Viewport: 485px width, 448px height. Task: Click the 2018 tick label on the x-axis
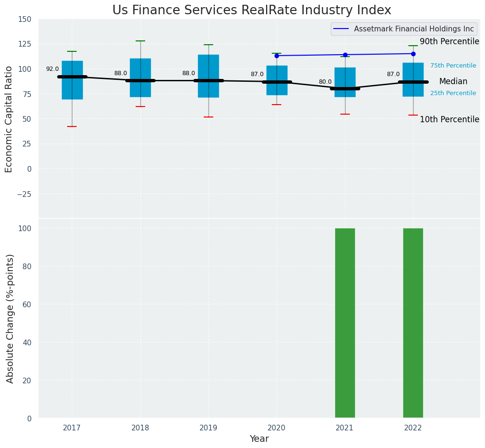140,428
